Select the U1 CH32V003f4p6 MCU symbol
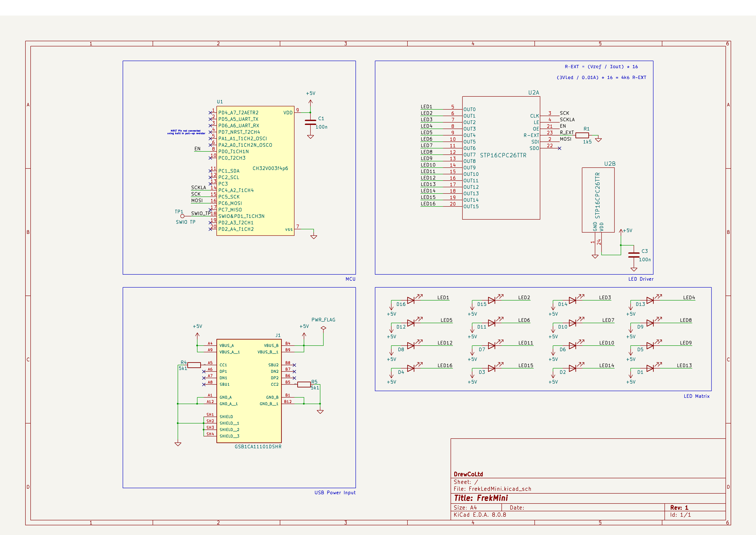Image resolution: width=756 pixels, height=535 pixels. tap(255, 171)
